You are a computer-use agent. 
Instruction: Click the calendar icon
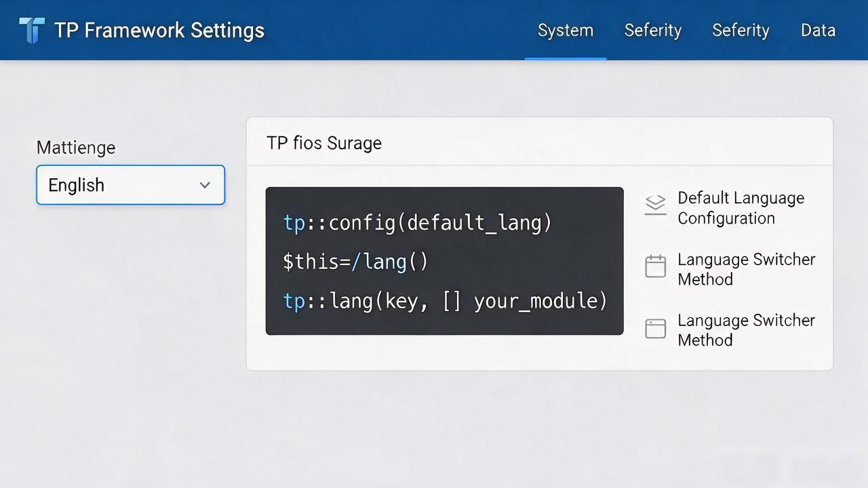click(655, 266)
